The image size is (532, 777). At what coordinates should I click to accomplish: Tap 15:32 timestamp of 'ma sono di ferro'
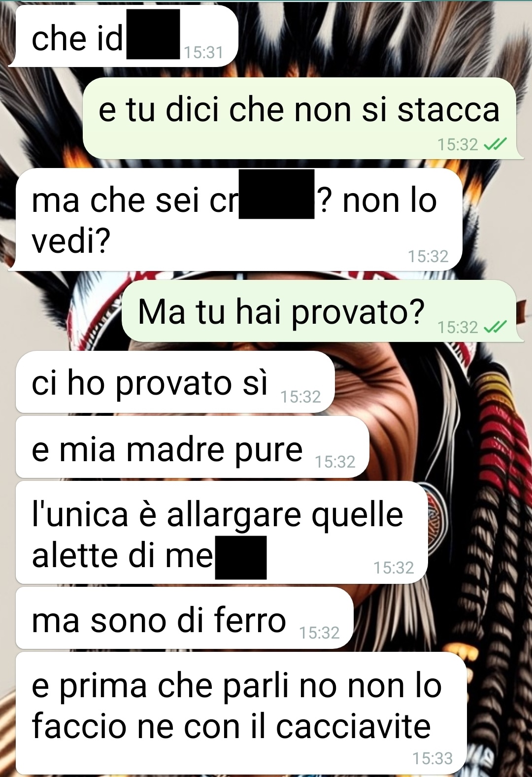click(319, 633)
